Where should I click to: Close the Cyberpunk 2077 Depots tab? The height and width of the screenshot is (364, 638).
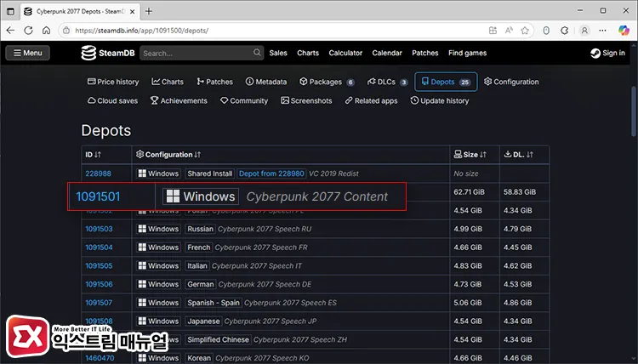[x=132, y=12]
